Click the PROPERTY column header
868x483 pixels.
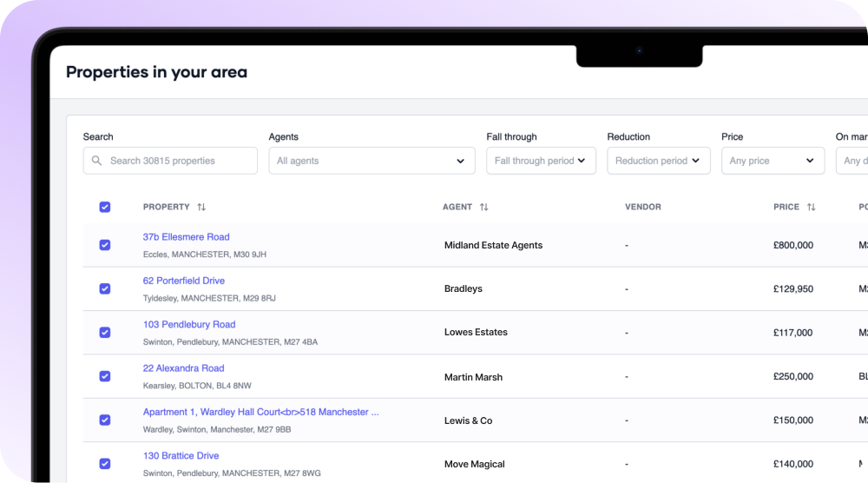[166, 207]
